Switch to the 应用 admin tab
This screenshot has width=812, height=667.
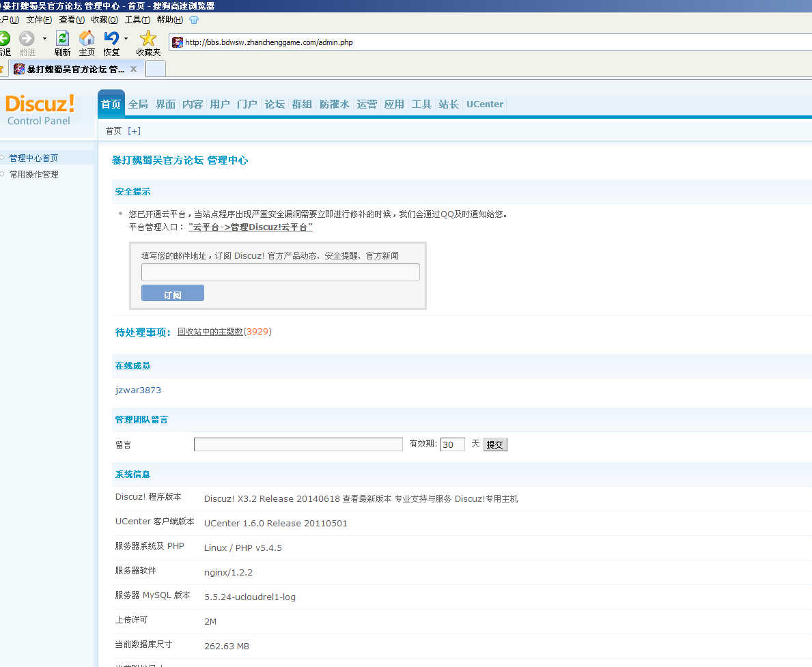[394, 104]
